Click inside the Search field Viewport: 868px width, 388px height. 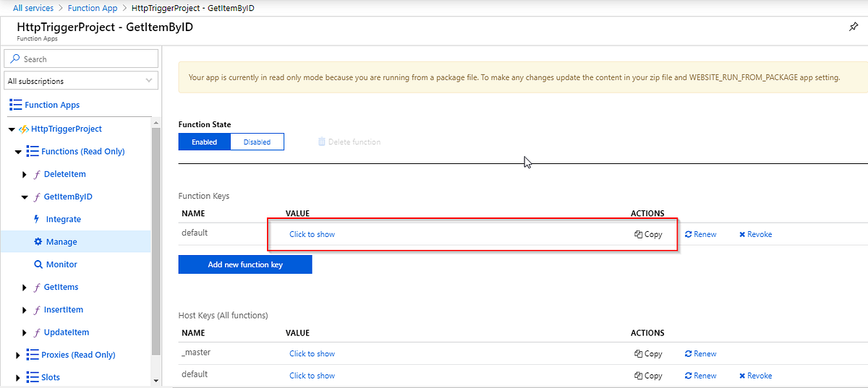point(81,59)
